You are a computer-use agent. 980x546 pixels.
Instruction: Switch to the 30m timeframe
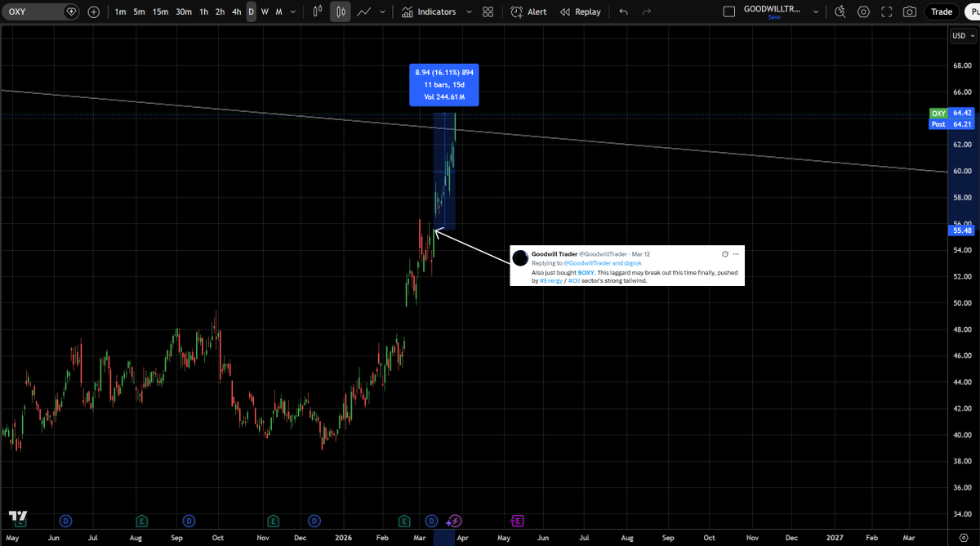tap(184, 12)
